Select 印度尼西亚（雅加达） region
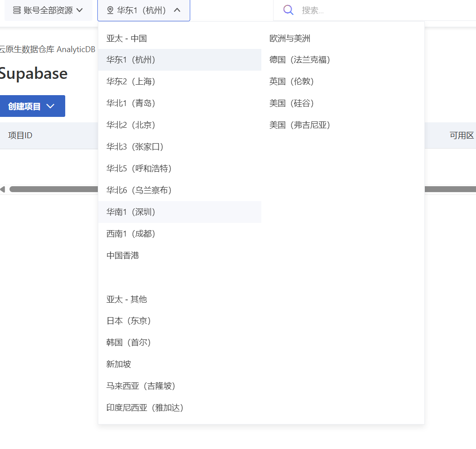This screenshot has width=476, height=449. pyautogui.click(x=145, y=408)
